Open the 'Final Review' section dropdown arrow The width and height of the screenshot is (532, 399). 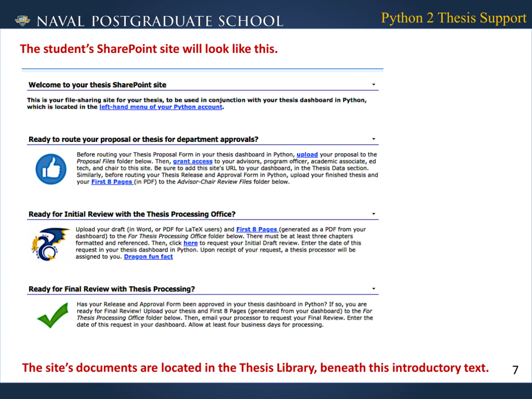pyautogui.click(x=373, y=289)
